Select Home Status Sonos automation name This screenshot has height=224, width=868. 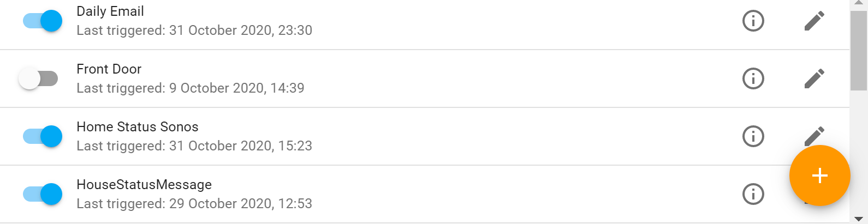(137, 127)
